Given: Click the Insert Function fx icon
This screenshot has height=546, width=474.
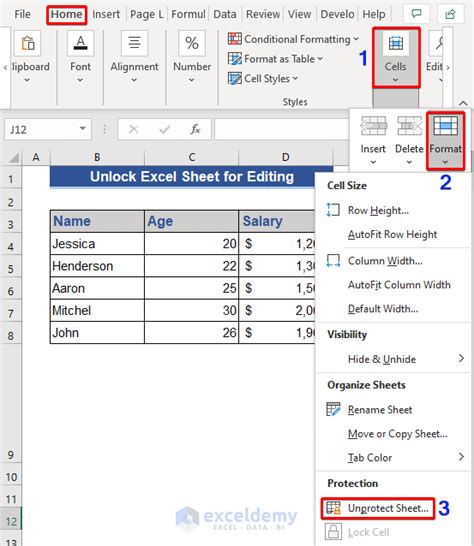Looking at the screenshot, I should 195,130.
